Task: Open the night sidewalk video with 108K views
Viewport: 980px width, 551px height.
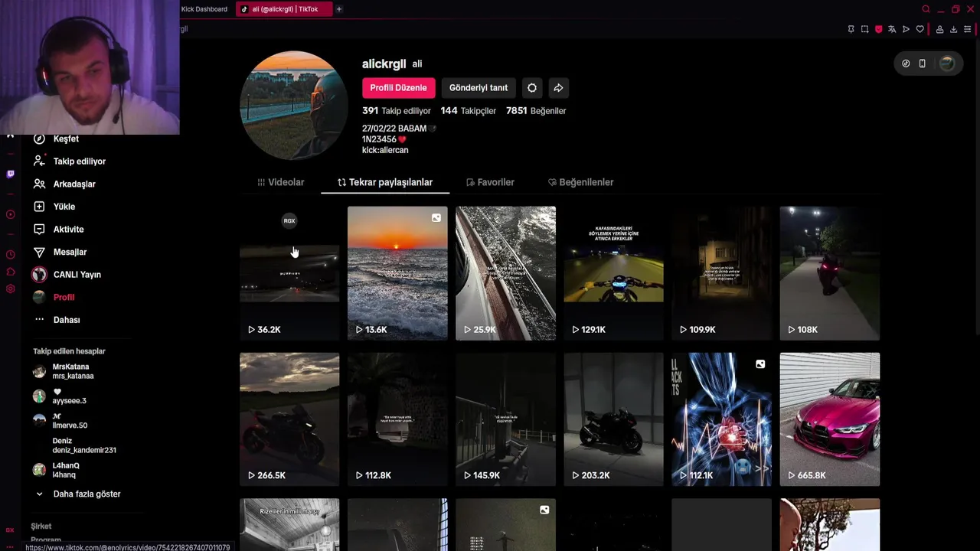Action: click(830, 273)
